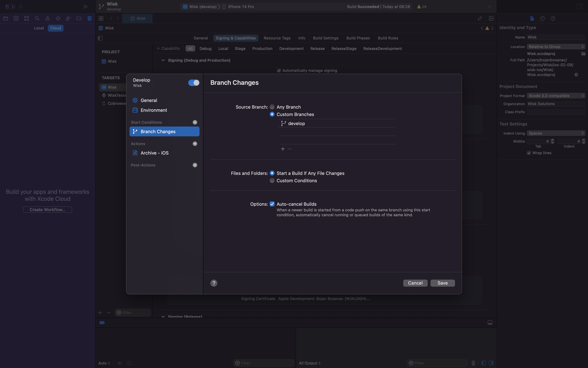
Task: Add a custom branch with plus button
Action: tap(283, 149)
